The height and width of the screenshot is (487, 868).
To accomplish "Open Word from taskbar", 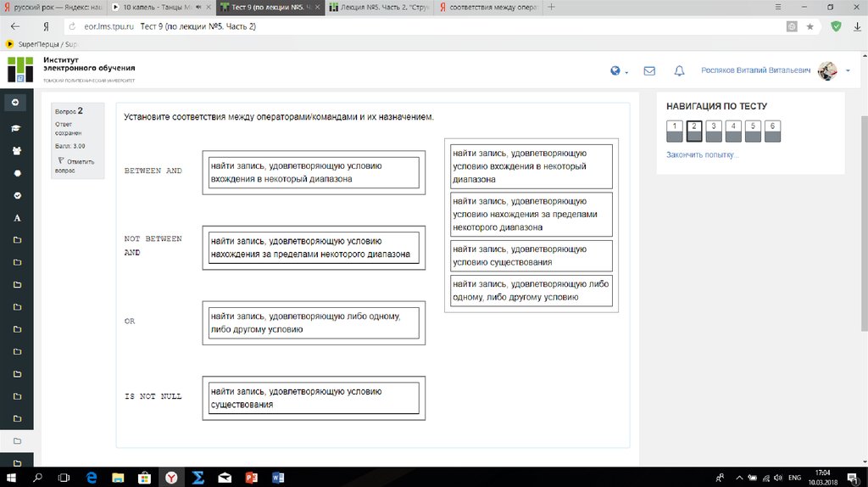I will coord(278,477).
